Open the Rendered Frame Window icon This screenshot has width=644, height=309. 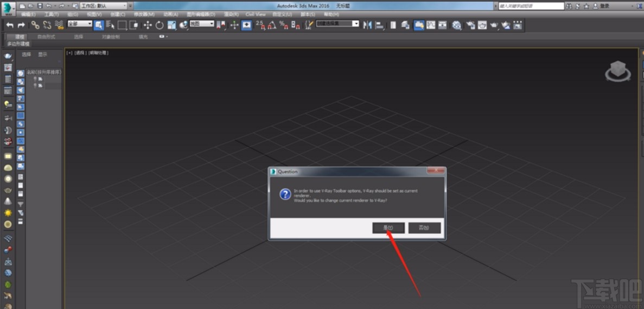(x=482, y=25)
